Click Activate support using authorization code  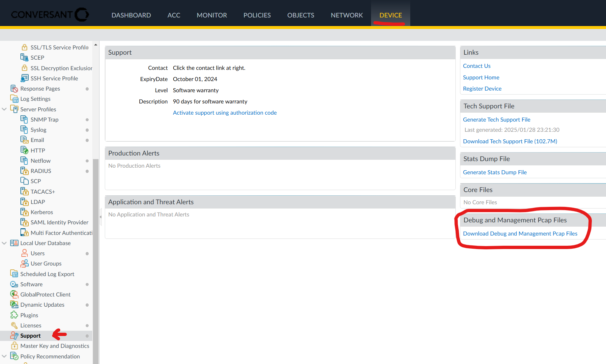225,113
